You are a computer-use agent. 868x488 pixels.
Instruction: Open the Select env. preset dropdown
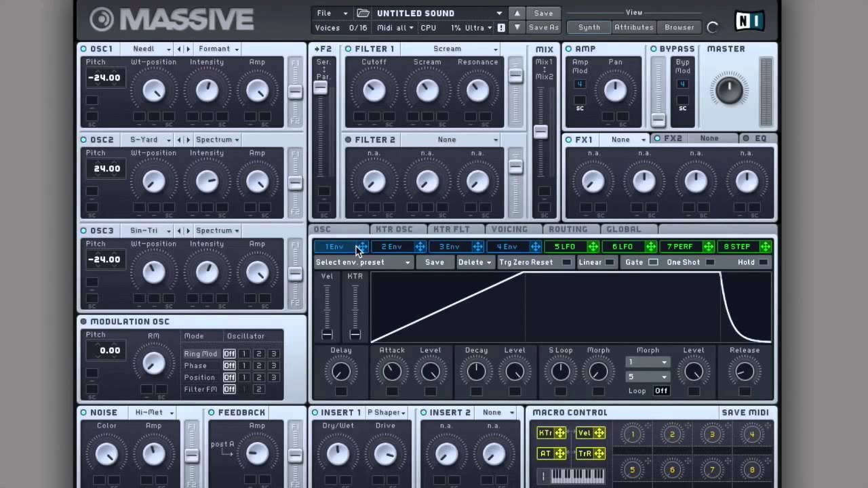click(363, 262)
